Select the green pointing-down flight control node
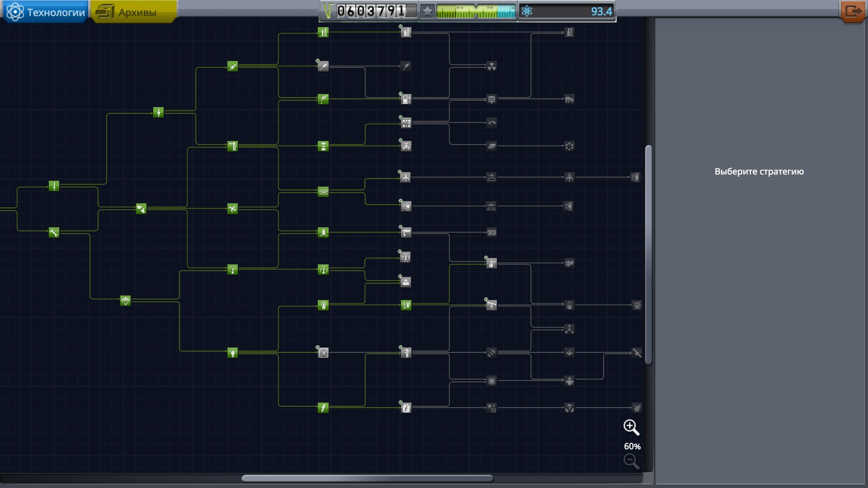Viewport: 868px width, 488px height. click(x=232, y=269)
